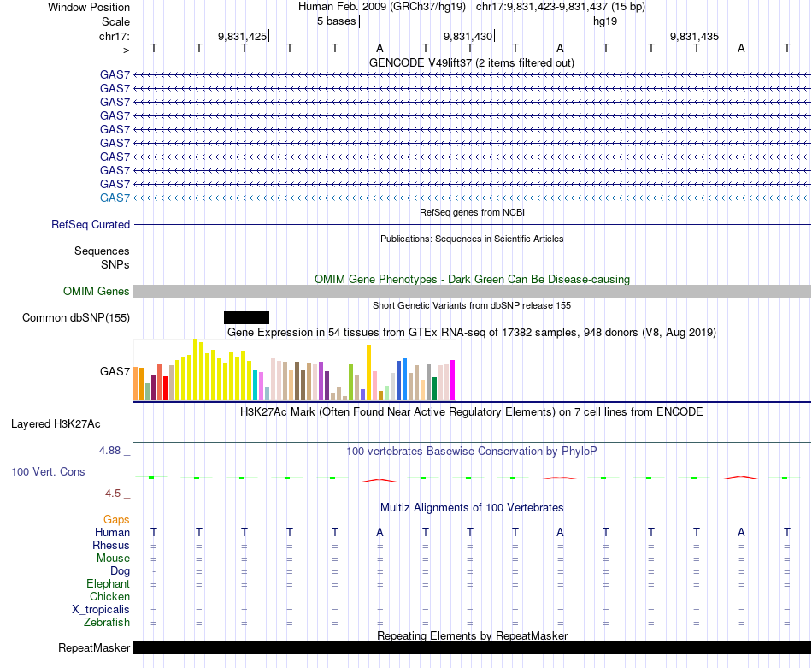The height and width of the screenshot is (668, 812).
Task: Click the first red PhyloP conservation peak
Action: point(380,481)
